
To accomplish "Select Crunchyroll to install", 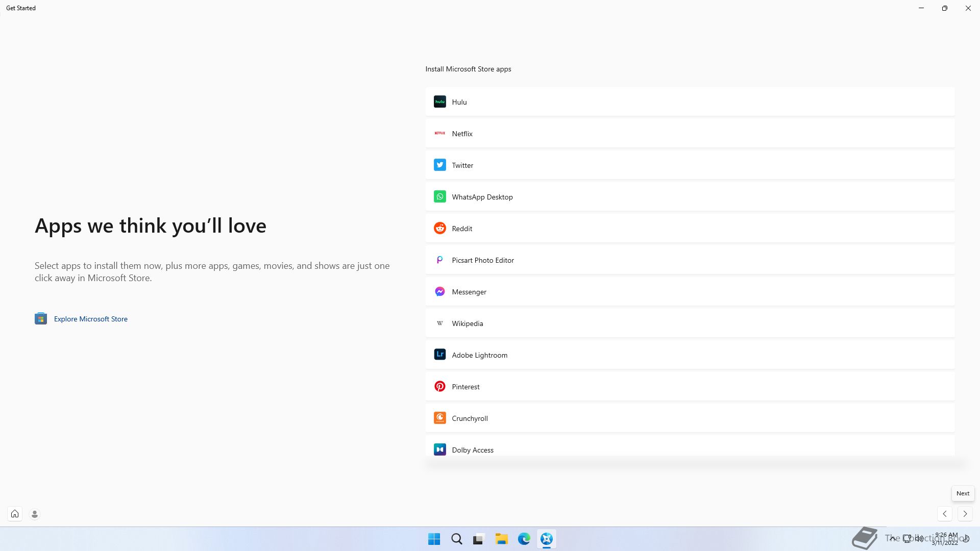I will tap(690, 418).
